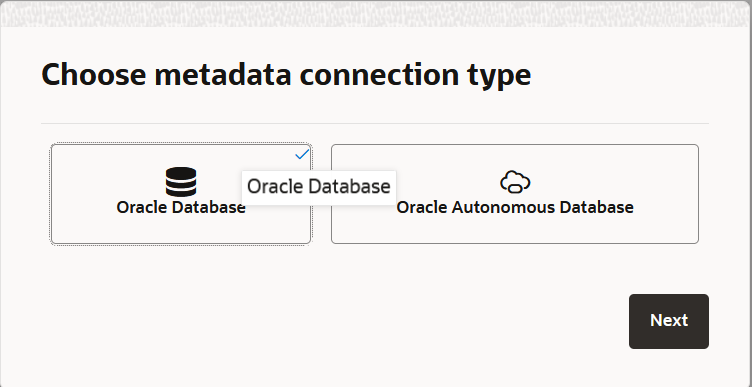The height and width of the screenshot is (387, 752).
Task: Click the cloud Autonomous Database icon
Action: (515, 182)
